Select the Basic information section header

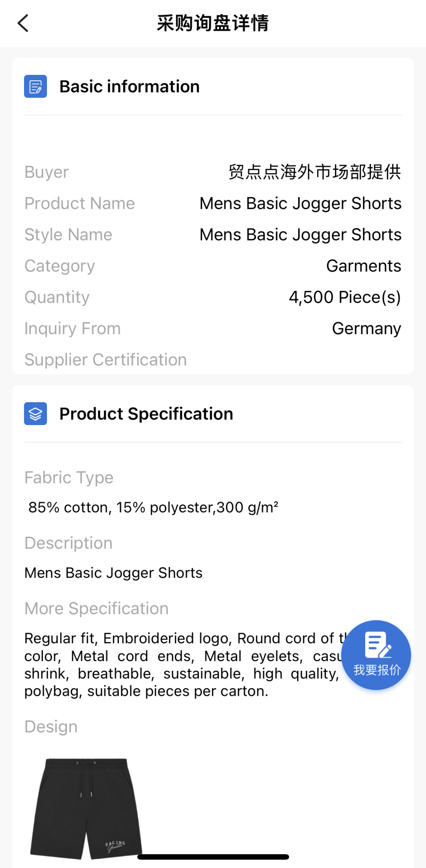pyautogui.click(x=129, y=87)
